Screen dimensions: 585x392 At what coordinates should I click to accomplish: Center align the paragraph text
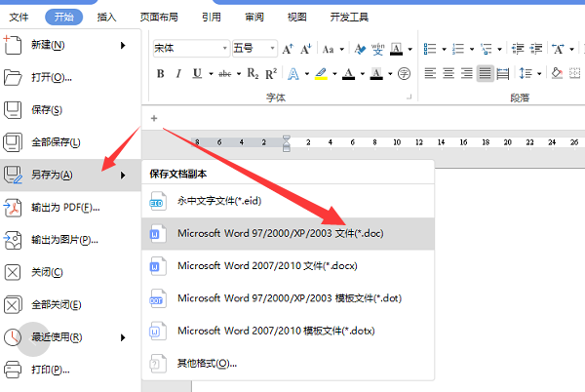click(x=448, y=73)
